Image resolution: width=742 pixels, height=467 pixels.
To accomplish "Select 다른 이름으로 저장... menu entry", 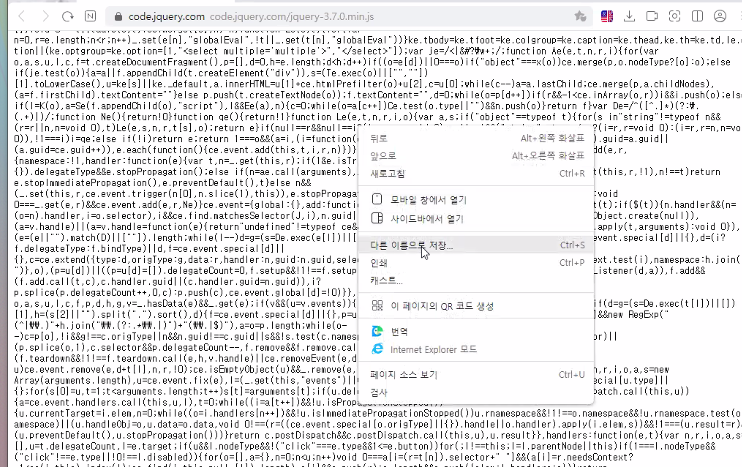I will tap(477, 245).
